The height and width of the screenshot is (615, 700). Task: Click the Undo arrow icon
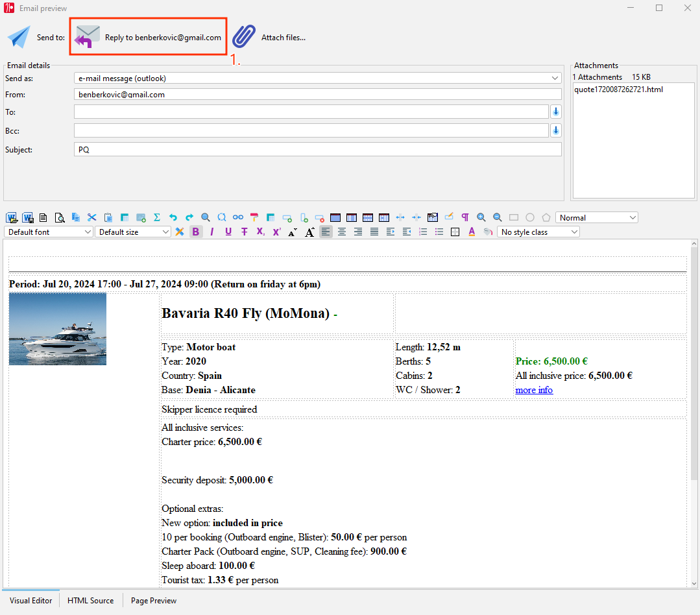[x=173, y=217]
